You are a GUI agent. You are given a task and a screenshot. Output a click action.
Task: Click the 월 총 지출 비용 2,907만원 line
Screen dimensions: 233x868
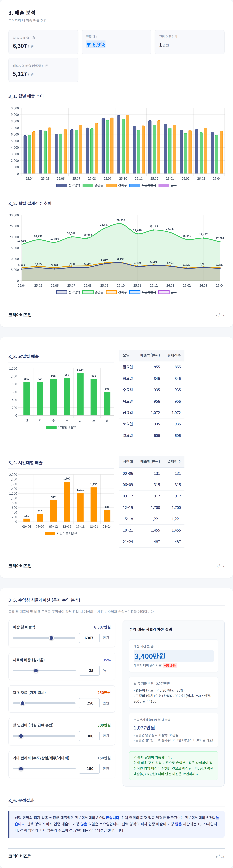point(152,684)
